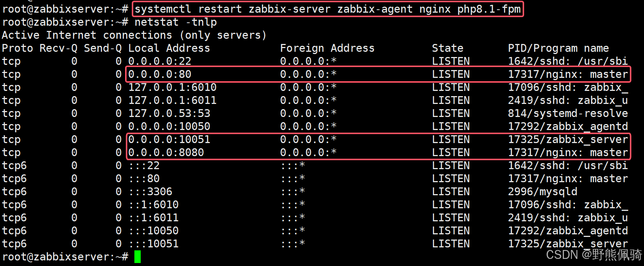Screen dimensions: 644x266
Task: Click tcp6 local address :::10051
Action: 153,244
